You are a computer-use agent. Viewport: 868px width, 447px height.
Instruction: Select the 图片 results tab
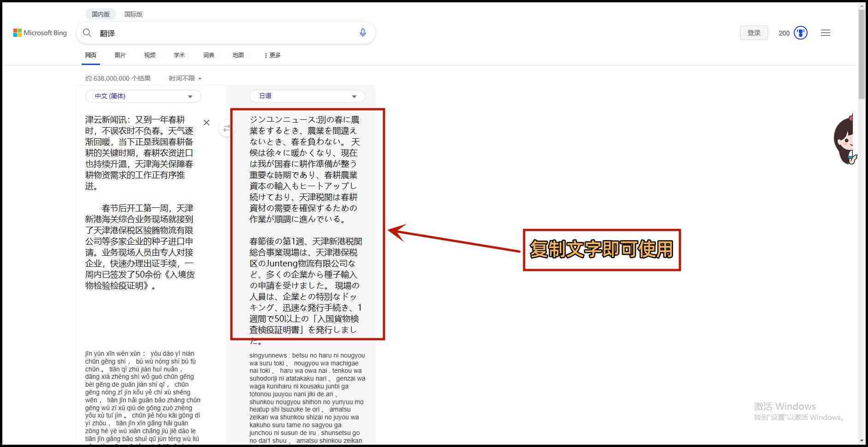(120, 55)
